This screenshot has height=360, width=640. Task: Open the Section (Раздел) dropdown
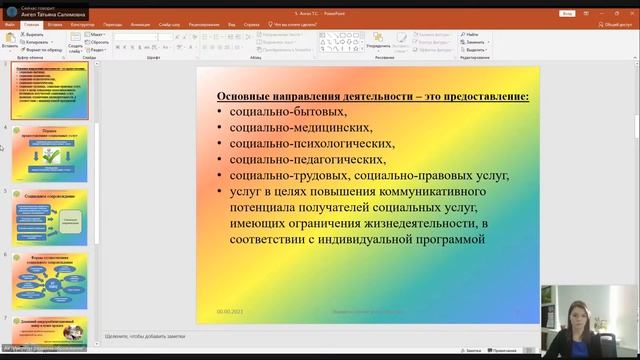[x=96, y=50]
